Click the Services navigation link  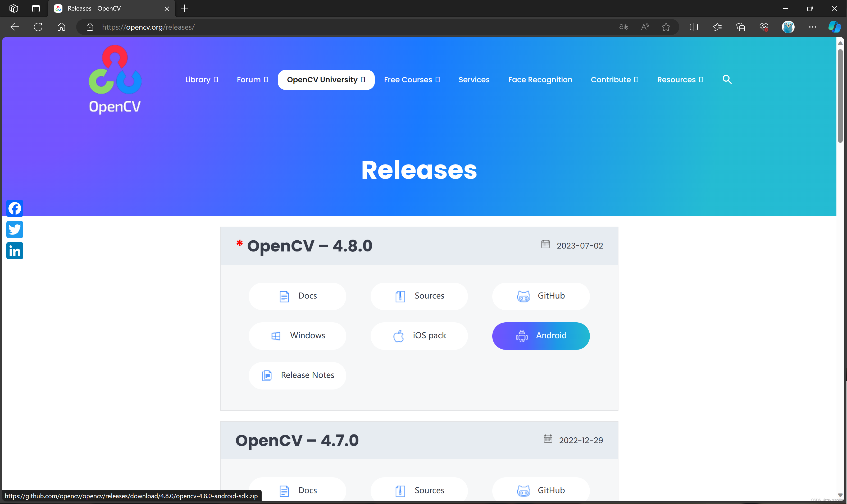click(474, 79)
